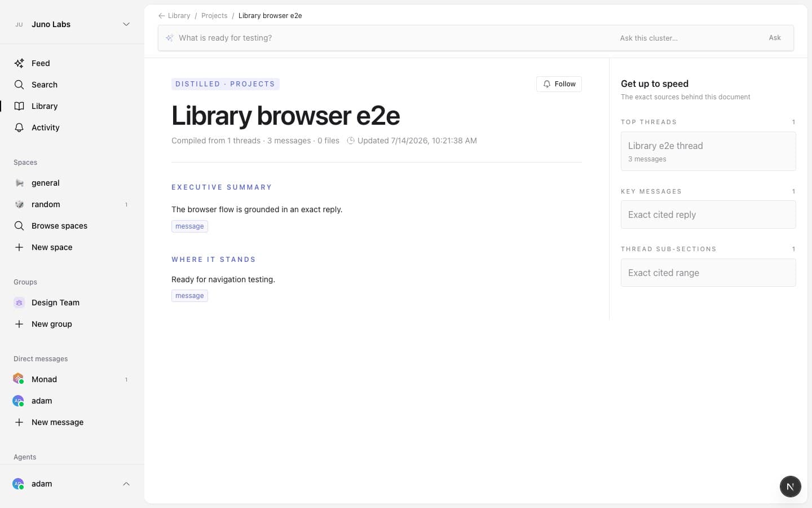Click the adam avatar in Direct messages

coord(19,401)
